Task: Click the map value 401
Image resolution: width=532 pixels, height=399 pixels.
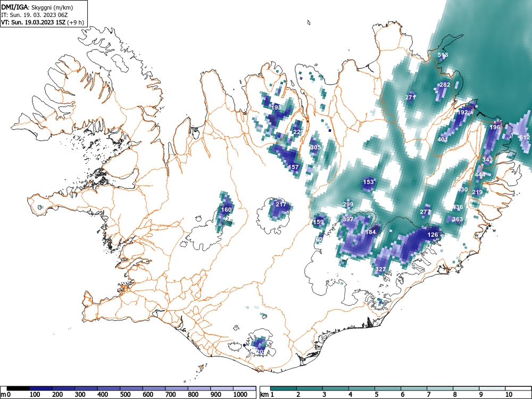Action: [443, 139]
